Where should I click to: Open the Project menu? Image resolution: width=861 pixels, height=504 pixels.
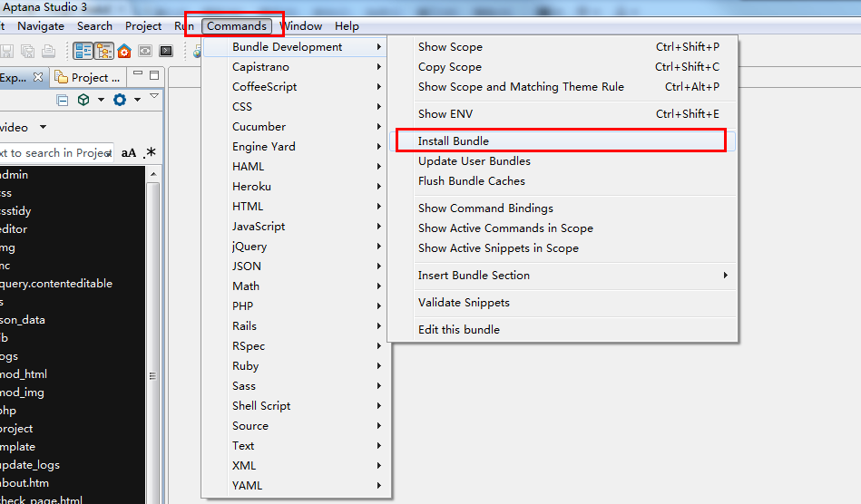[x=143, y=26]
